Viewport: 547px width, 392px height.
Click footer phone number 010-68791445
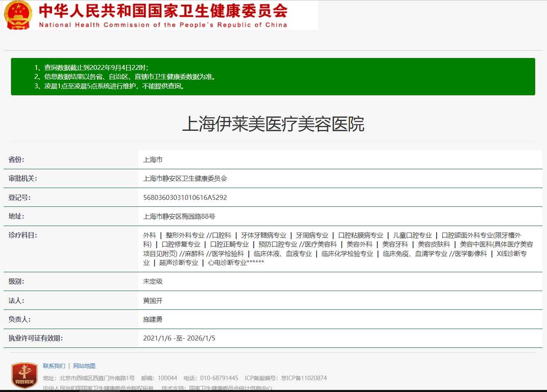coord(219,378)
